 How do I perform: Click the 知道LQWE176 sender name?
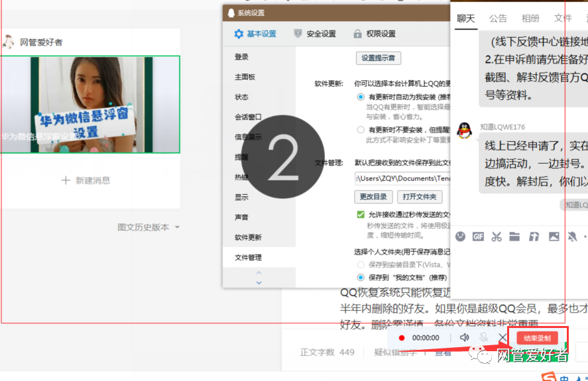502,127
